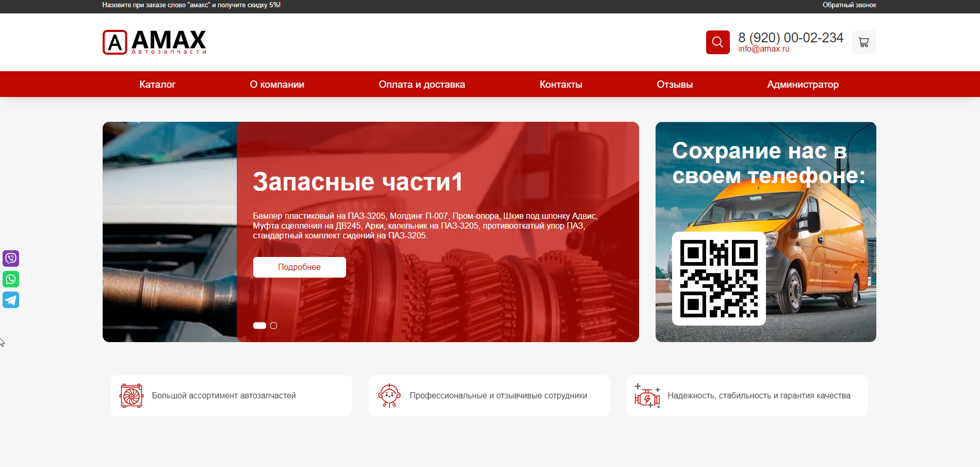Click the engine reliability icon

(647, 396)
